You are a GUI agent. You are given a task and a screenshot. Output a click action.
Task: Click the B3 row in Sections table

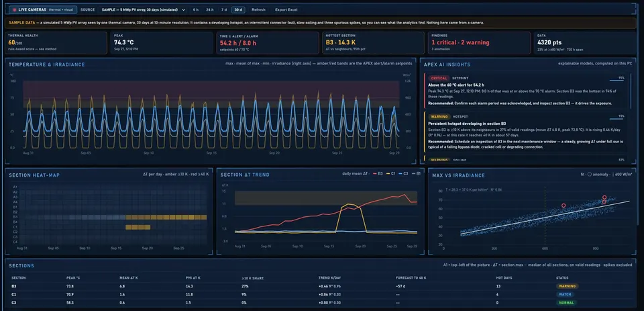click(x=321, y=286)
